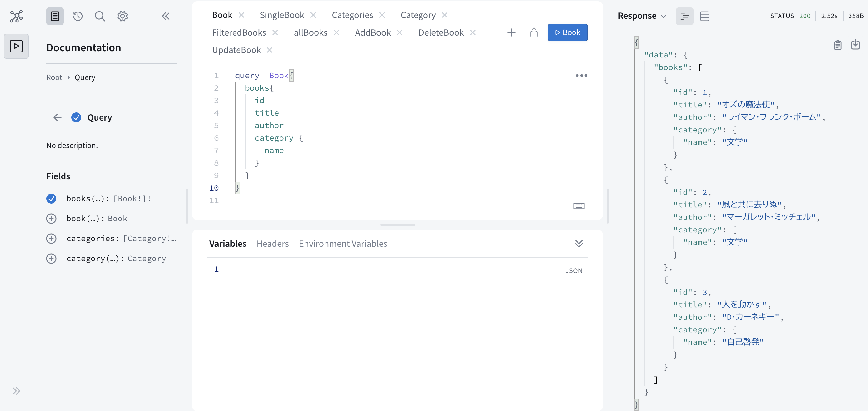Open the settings gear icon

coord(122,16)
